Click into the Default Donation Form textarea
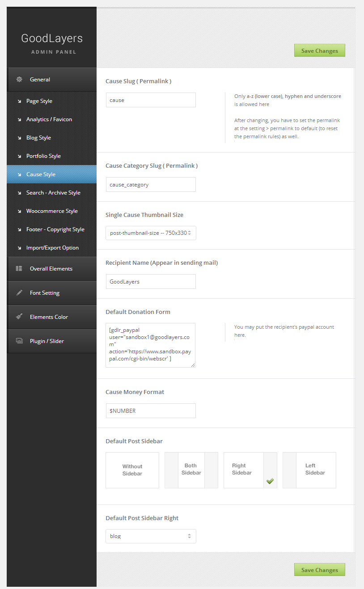Image resolution: width=364 pixels, height=589 pixels. tap(150, 345)
